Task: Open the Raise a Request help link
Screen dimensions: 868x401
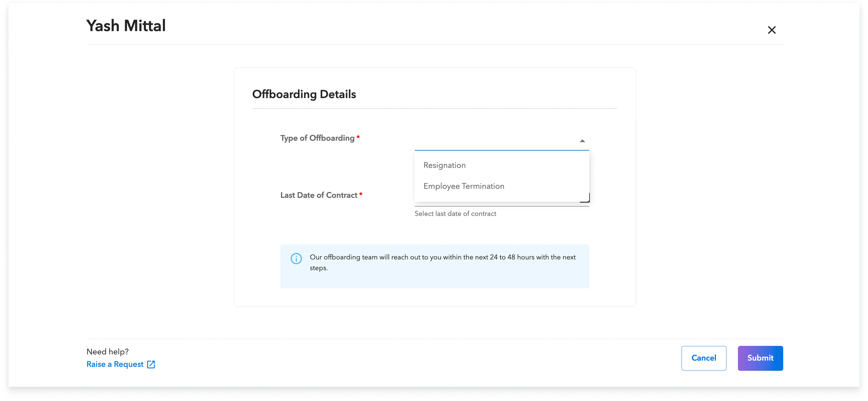Action: point(115,364)
